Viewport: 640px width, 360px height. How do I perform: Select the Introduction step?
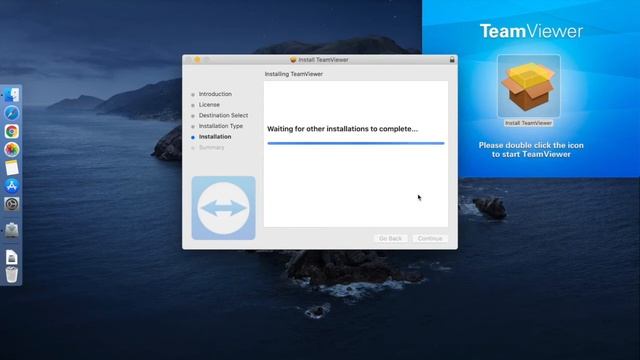(215, 94)
